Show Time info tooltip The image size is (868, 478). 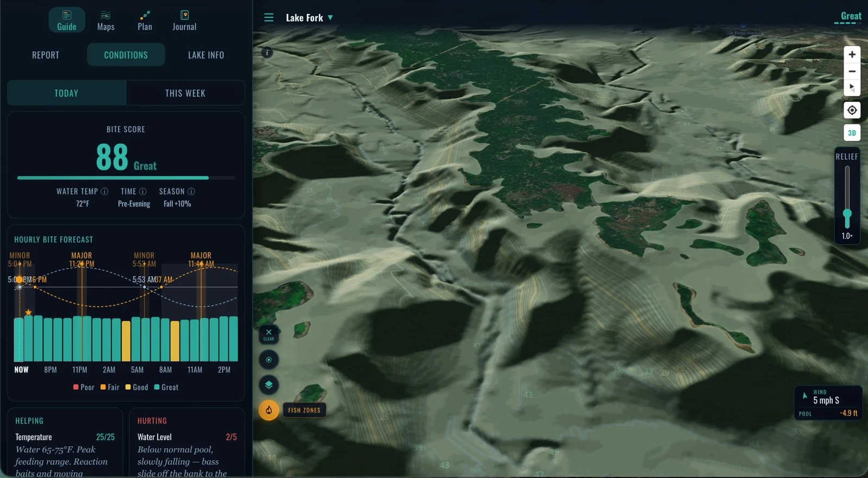point(143,191)
